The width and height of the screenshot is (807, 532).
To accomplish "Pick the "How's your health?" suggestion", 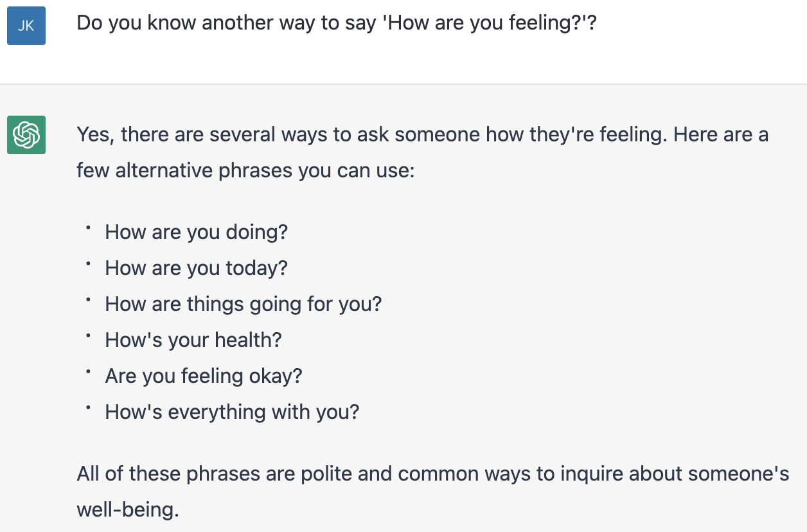I will click(193, 339).
